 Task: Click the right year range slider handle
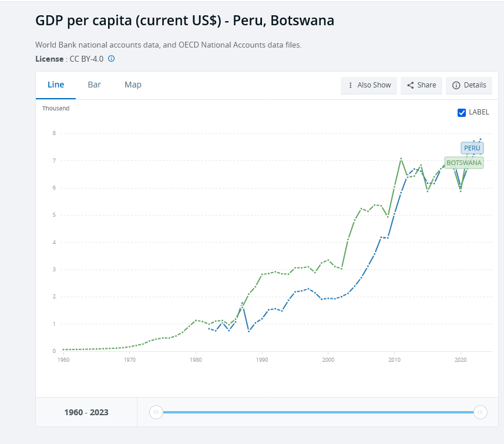tap(481, 412)
